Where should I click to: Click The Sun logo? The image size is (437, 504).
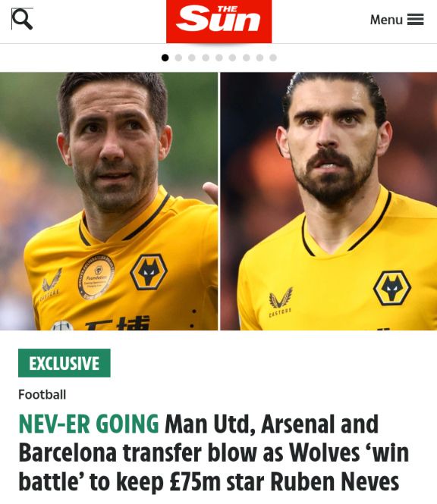point(218,21)
